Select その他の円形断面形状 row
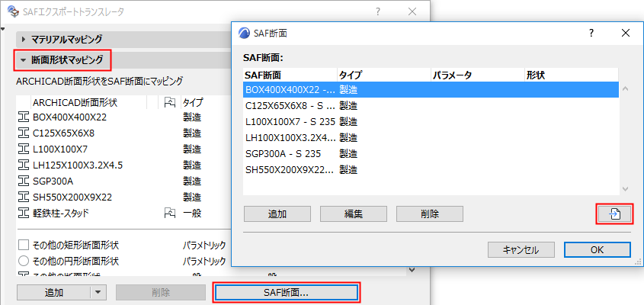This screenshot has width=644, height=305. (x=124, y=261)
